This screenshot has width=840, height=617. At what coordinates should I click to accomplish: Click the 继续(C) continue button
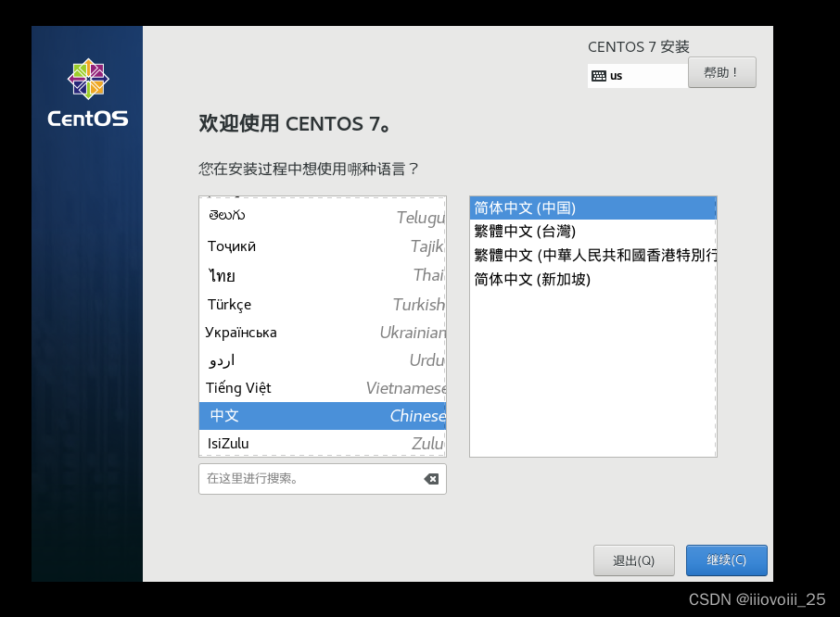click(726, 560)
